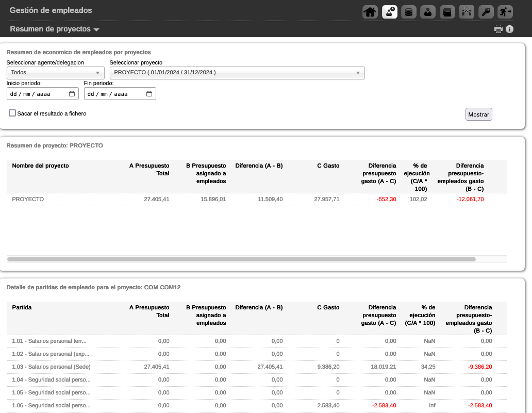Open calendar picker for Inicio periodo

click(72, 94)
